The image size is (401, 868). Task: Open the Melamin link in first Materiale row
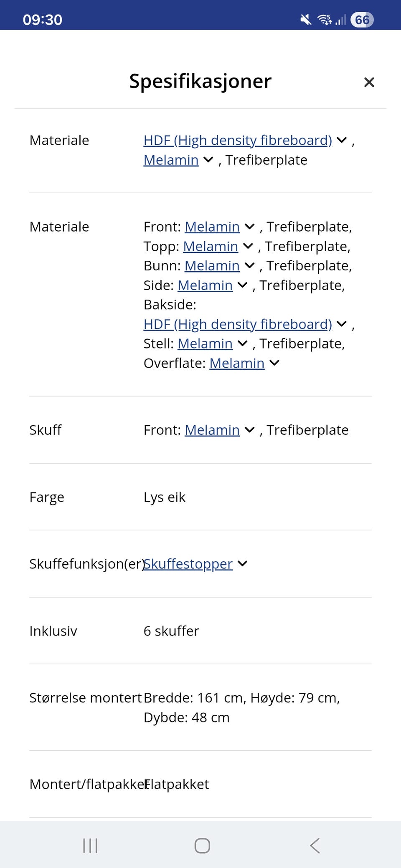pos(170,160)
